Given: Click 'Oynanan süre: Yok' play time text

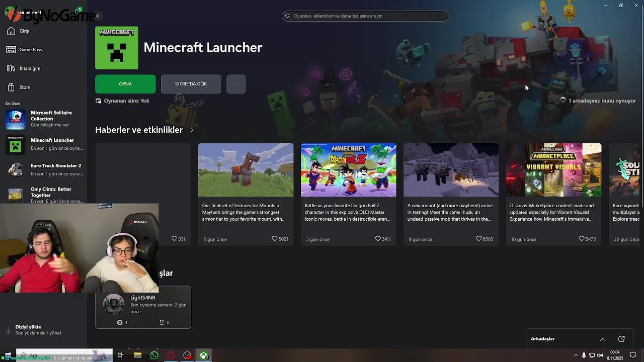Looking at the screenshot, I should coord(126,101).
